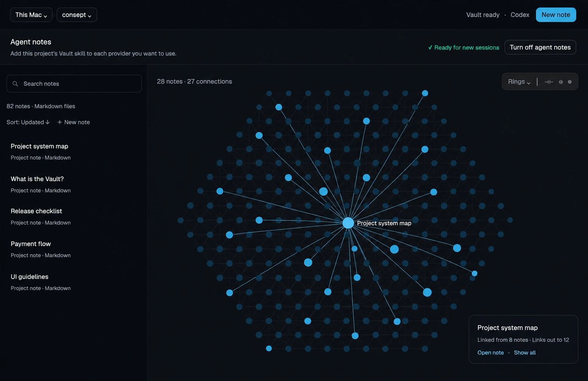Select the UI guidelines note
This screenshot has width=588, height=381.
pyautogui.click(x=74, y=282)
